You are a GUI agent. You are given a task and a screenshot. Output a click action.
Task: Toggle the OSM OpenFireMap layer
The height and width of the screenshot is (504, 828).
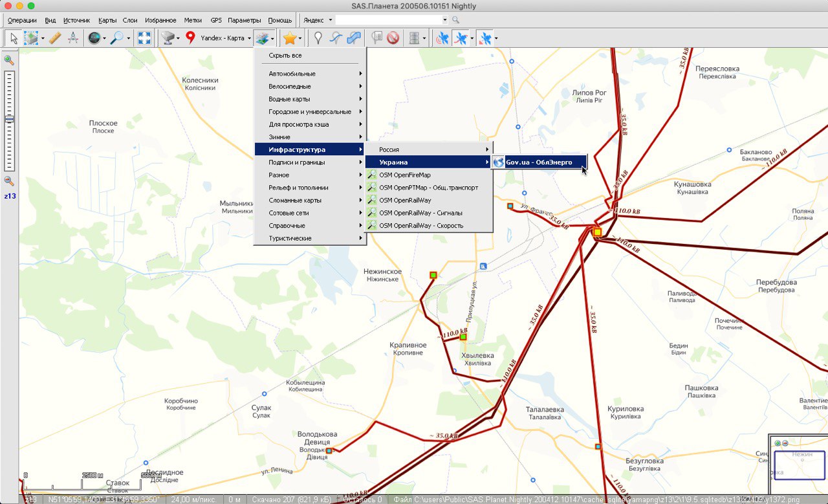pyautogui.click(x=429, y=175)
